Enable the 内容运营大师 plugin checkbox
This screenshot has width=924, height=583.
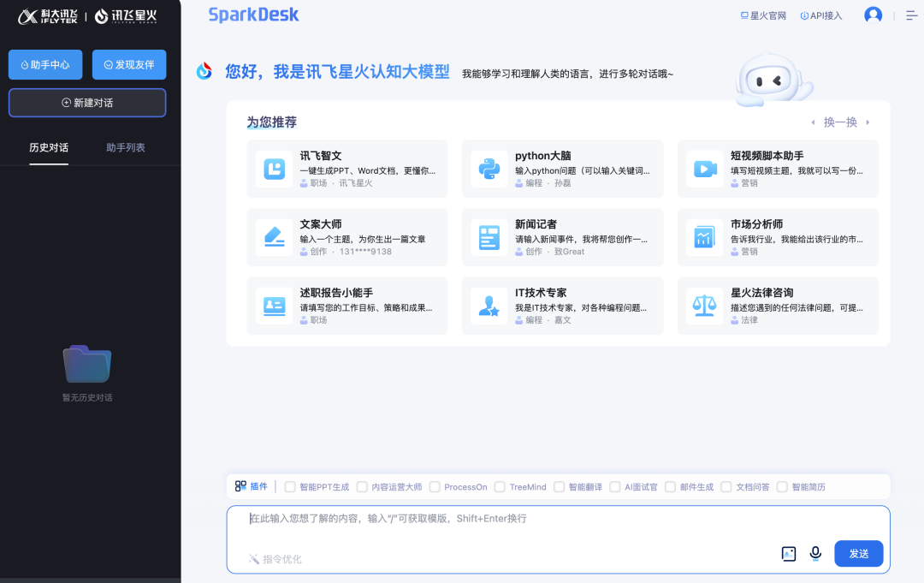tap(363, 487)
